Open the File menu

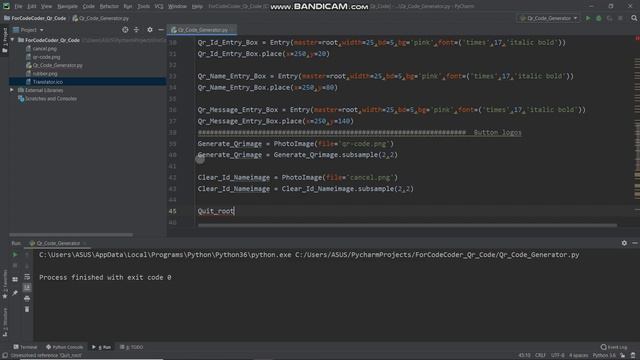(18, 7)
